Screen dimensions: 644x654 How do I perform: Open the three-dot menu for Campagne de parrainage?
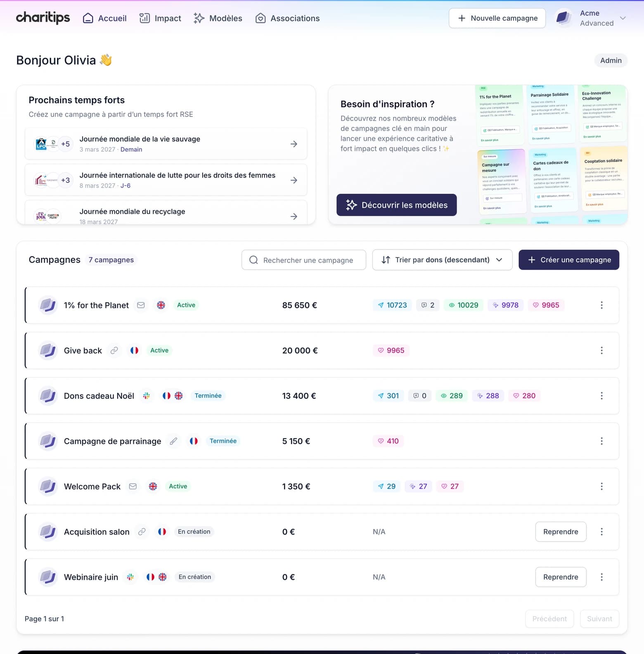pyautogui.click(x=601, y=441)
